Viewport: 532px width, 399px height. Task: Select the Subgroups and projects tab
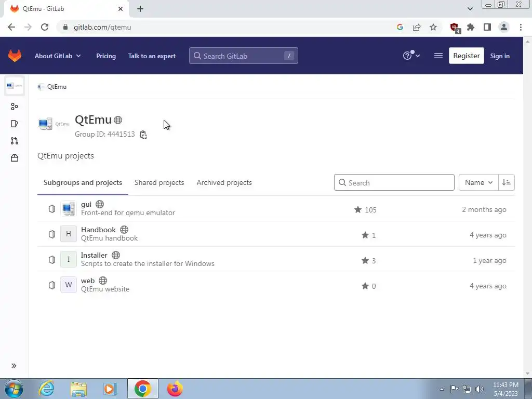83,182
